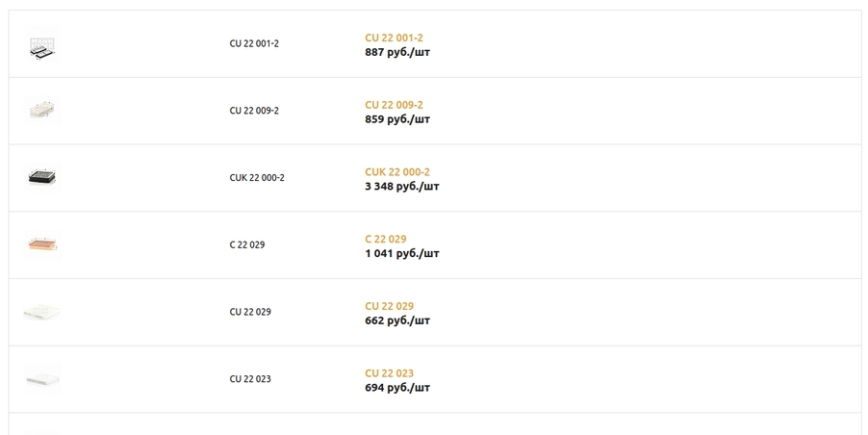Image resolution: width=868 pixels, height=435 pixels.
Task: Open the orange CU 22 023 link
Action: point(389,373)
